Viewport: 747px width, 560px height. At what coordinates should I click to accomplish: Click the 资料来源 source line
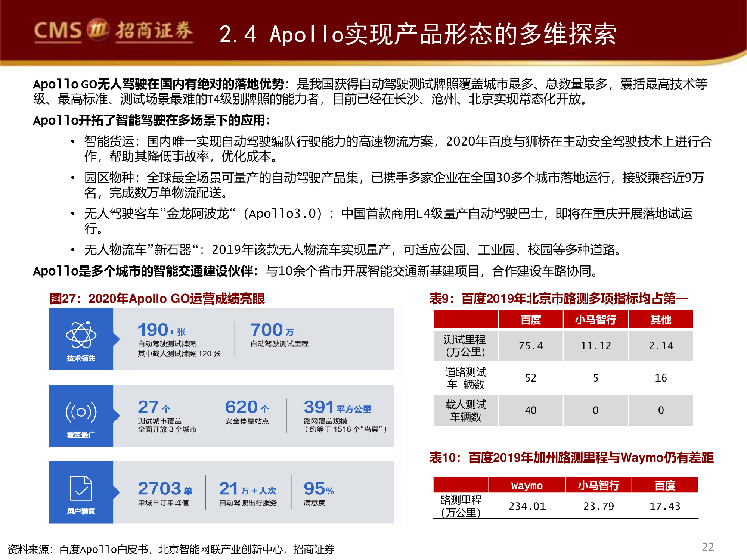[171, 549]
